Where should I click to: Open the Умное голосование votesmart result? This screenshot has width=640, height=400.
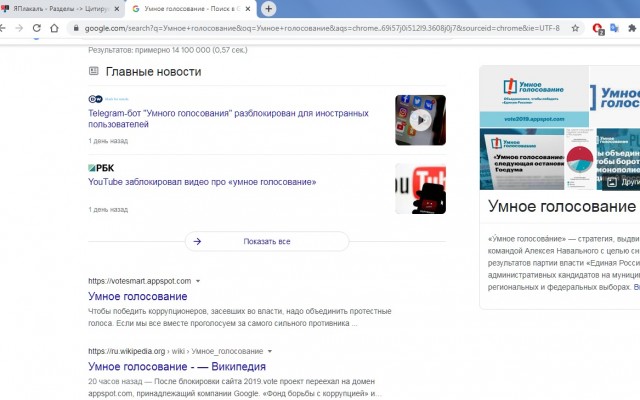click(x=138, y=296)
